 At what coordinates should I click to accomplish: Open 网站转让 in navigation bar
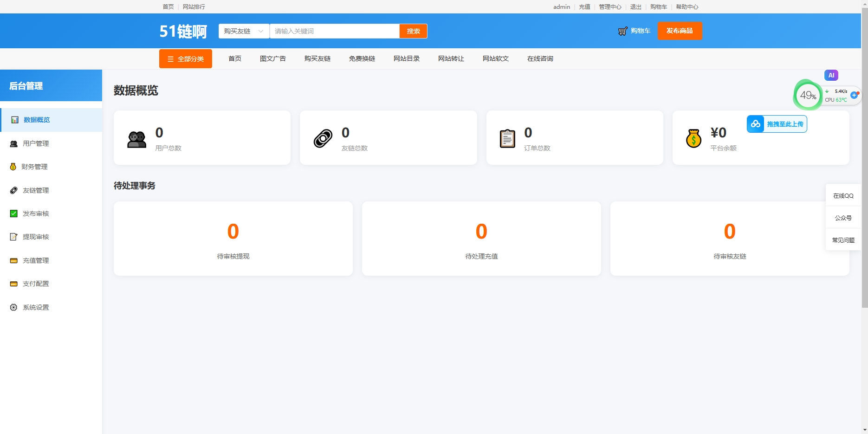(451, 58)
